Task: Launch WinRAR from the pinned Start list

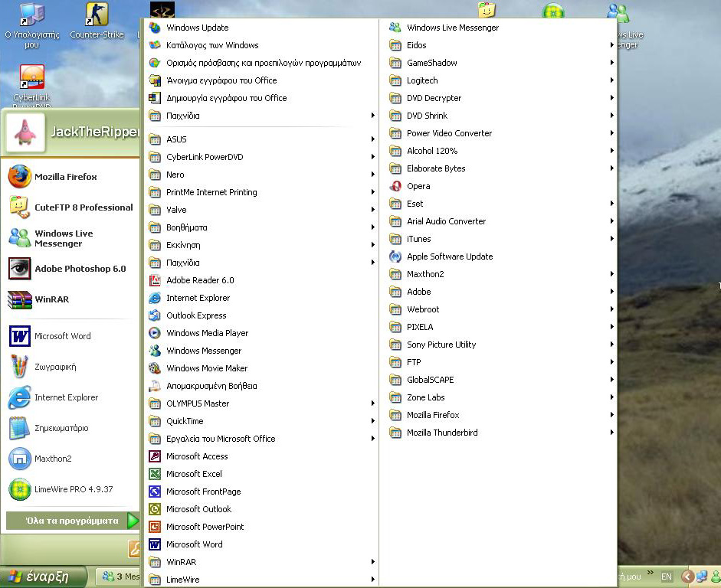Action: [70, 299]
